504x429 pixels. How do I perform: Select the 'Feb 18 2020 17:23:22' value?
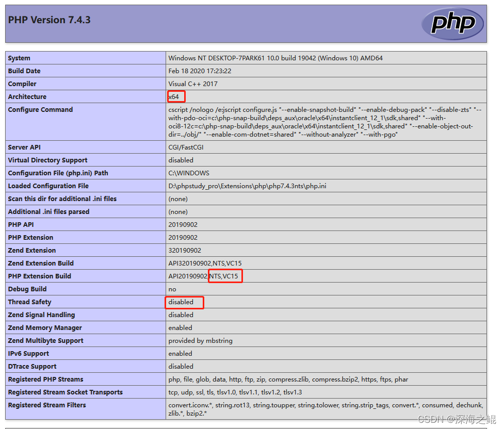tap(200, 71)
